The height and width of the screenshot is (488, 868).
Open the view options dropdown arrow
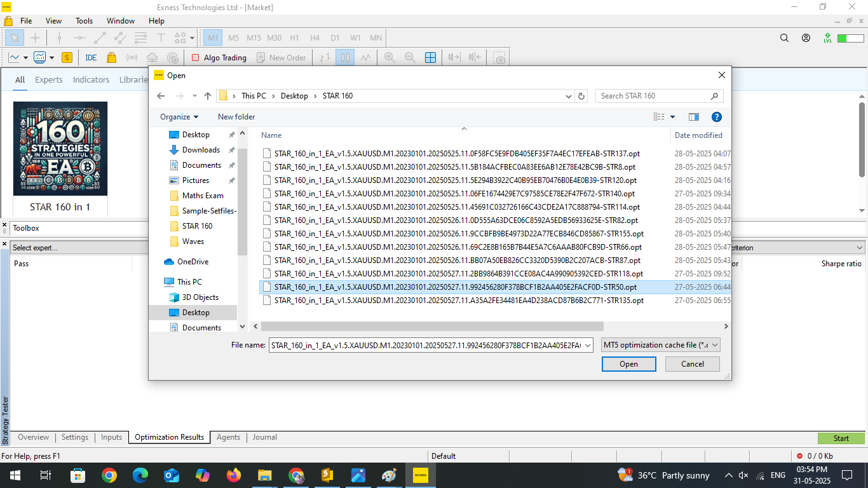click(x=673, y=117)
